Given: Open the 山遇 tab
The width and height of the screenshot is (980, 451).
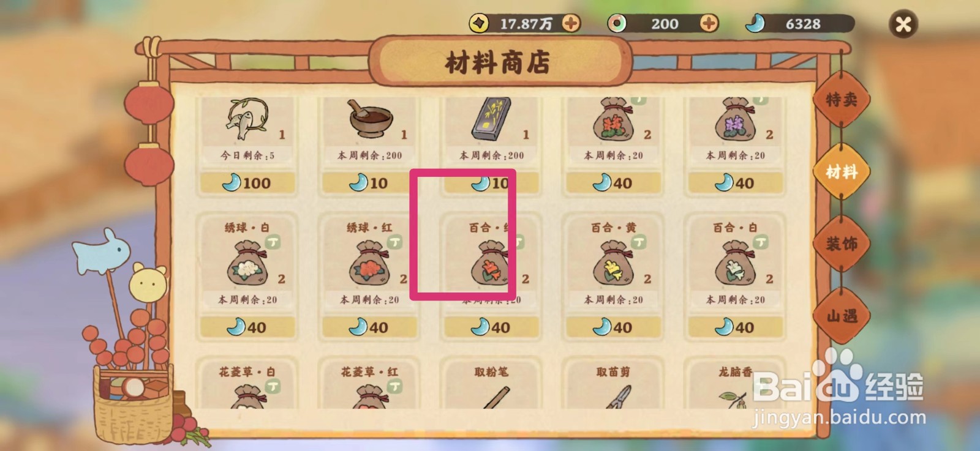Looking at the screenshot, I should pyautogui.click(x=842, y=316).
